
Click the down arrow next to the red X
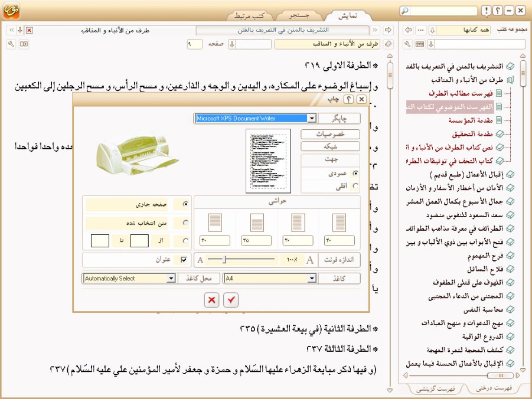(20, 30)
